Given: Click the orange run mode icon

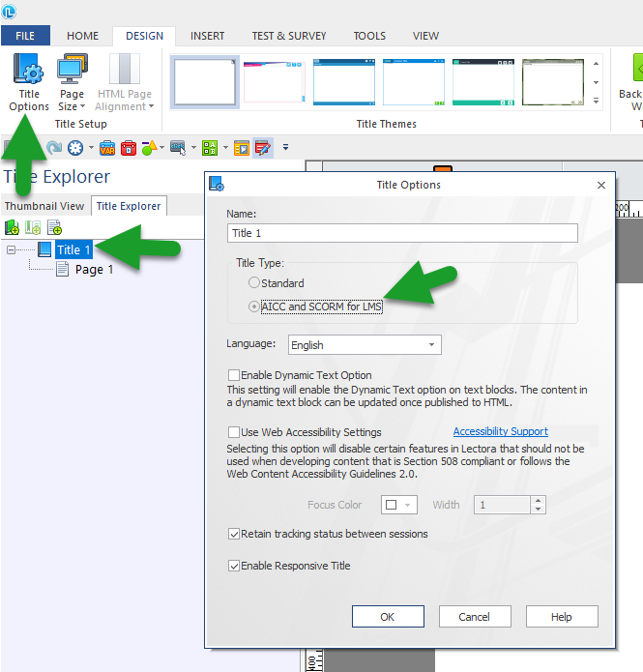Looking at the screenshot, I should pyautogui.click(x=242, y=148).
